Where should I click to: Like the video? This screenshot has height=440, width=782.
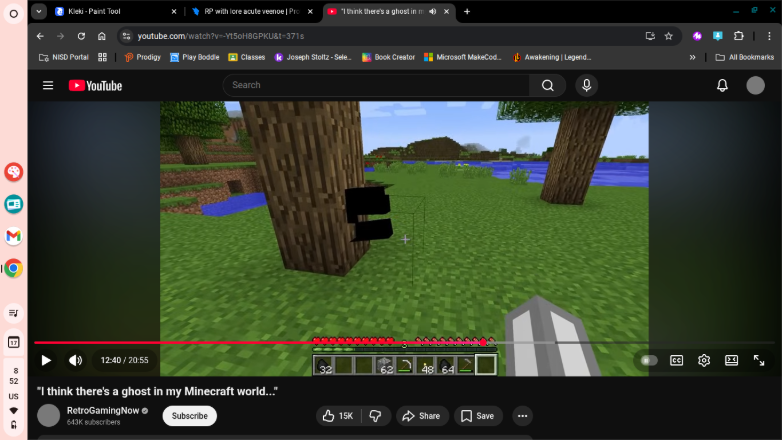(x=336, y=416)
